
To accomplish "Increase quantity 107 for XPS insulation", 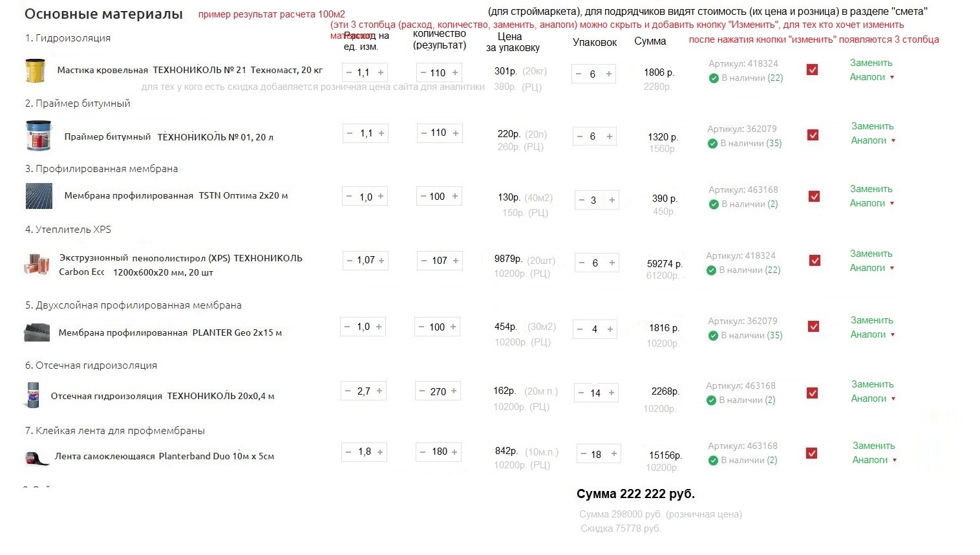I will [456, 260].
